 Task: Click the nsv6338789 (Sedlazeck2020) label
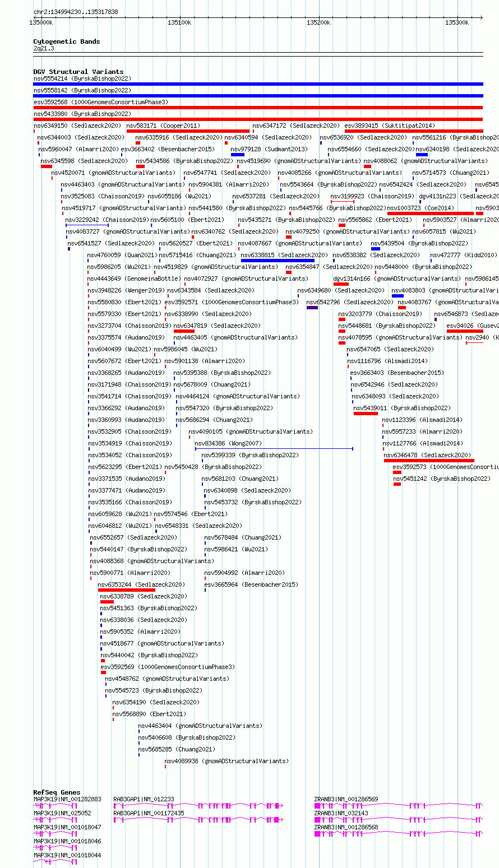point(144,597)
